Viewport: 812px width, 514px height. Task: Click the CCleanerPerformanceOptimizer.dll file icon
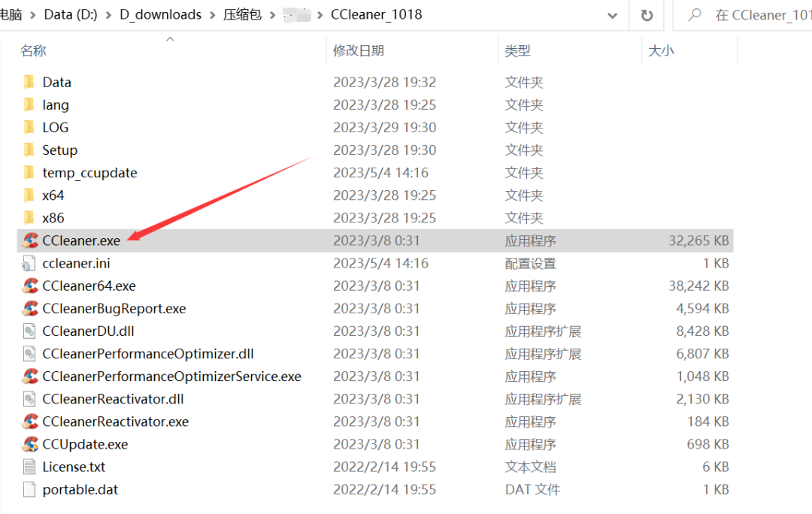tap(29, 353)
